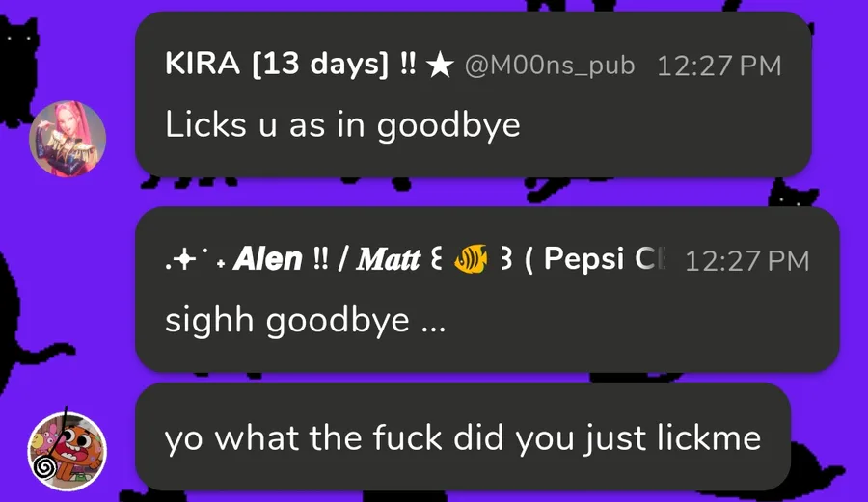This screenshot has height=502, width=868.
Task: Click the word 'goodbye' in KIRA's message
Action: tap(448, 126)
